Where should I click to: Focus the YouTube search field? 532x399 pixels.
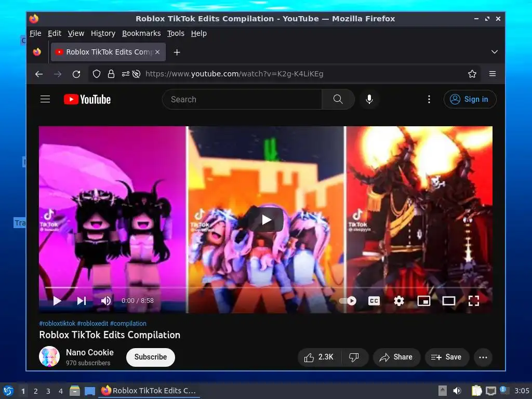[x=242, y=99]
